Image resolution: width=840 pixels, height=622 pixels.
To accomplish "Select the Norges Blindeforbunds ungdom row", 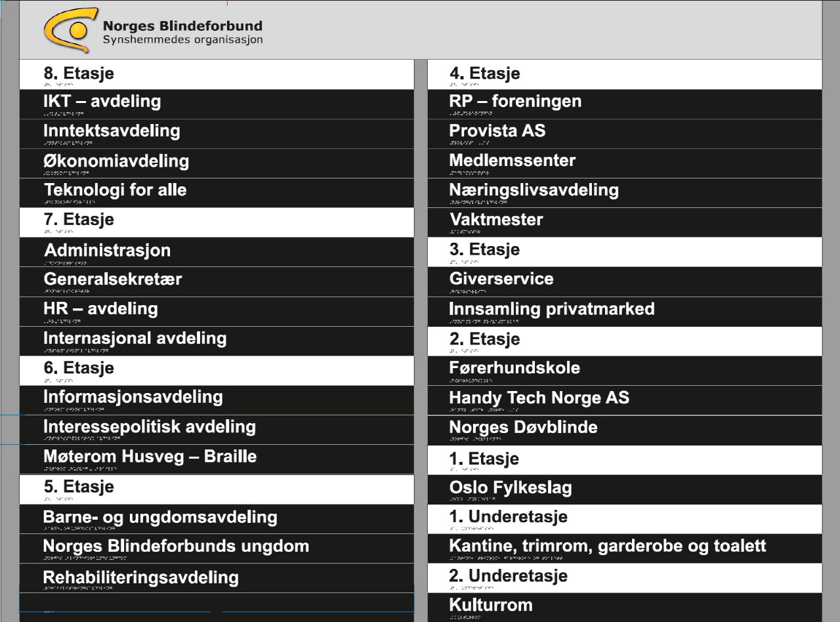I will click(x=217, y=549).
